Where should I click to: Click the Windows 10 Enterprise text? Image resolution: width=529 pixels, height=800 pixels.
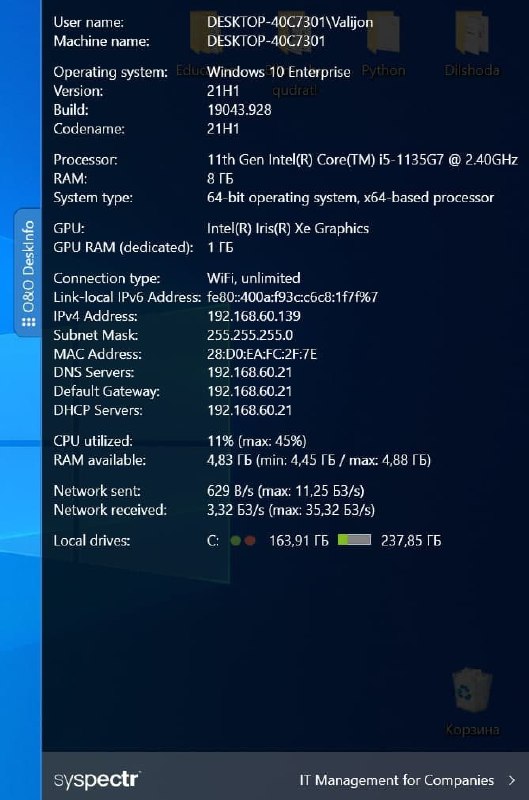click(x=279, y=72)
